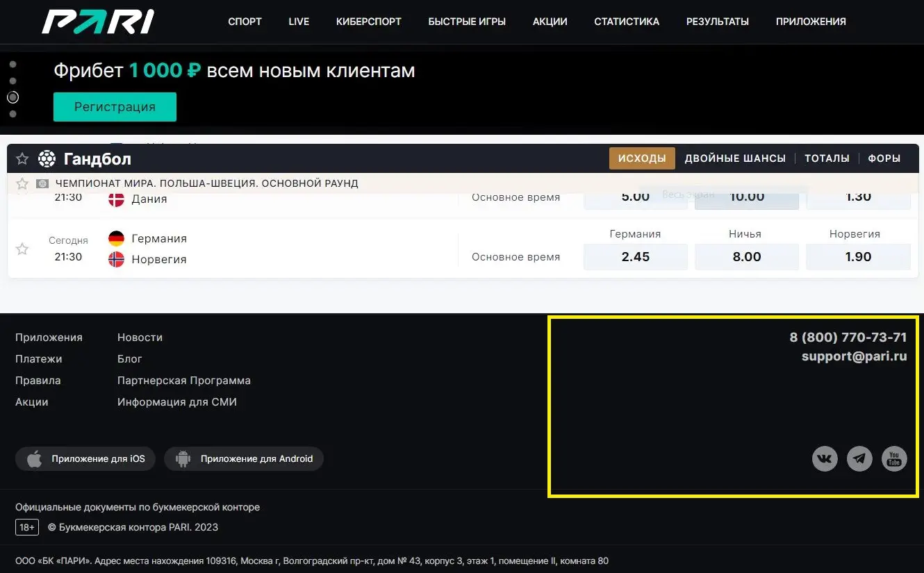
Task: Switch to the ИСХОДЫ tab
Action: 642,158
